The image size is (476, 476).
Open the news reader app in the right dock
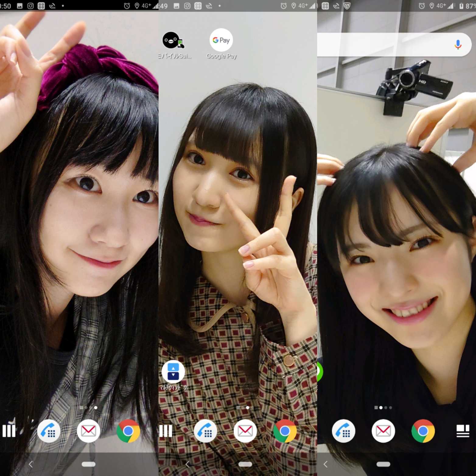(x=463, y=431)
